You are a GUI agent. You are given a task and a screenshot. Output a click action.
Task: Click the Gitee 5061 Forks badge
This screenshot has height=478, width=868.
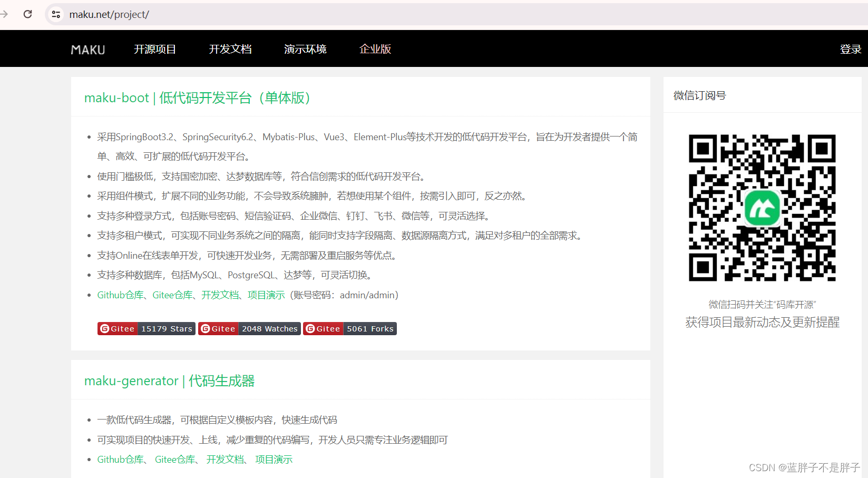pyautogui.click(x=350, y=328)
